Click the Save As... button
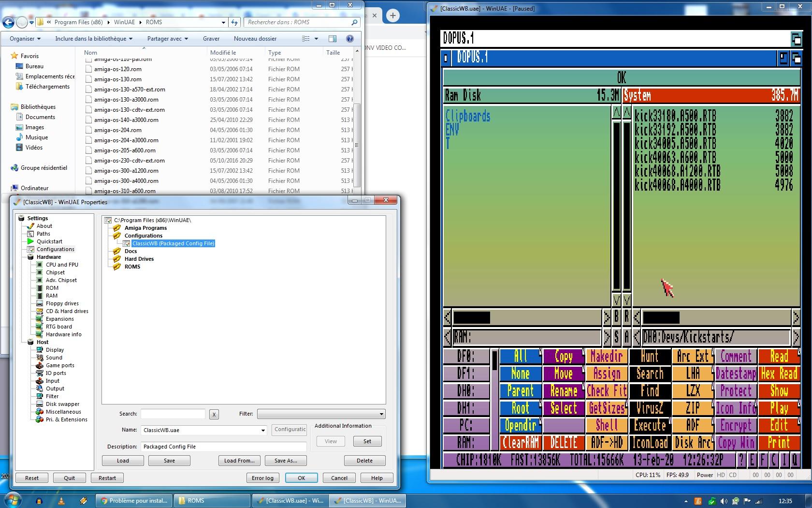This screenshot has height=508, width=812. (286, 461)
